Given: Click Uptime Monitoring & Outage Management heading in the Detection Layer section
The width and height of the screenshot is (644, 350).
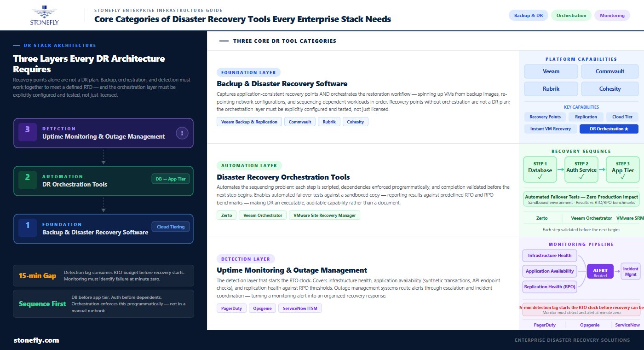Looking at the screenshot, I should pyautogui.click(x=292, y=270).
